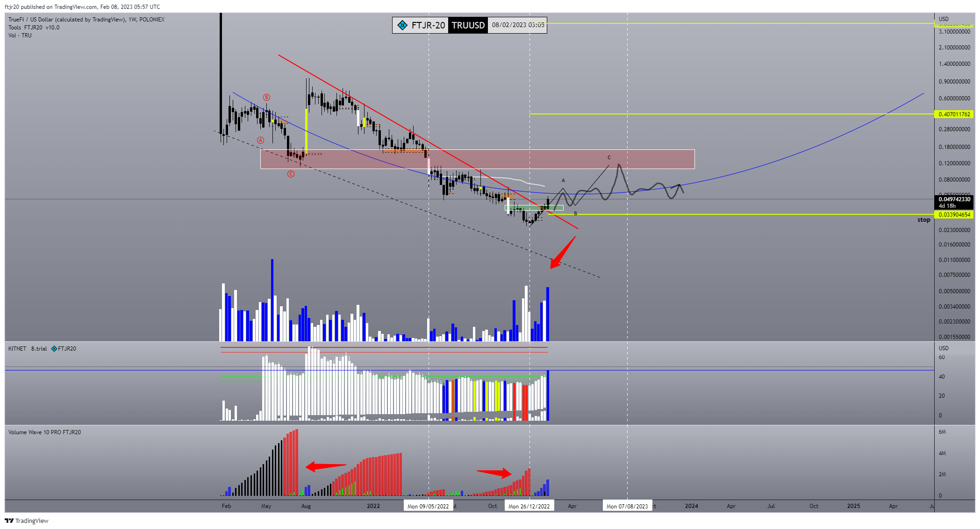Click the yellow 0.407011762 price label
The height and width of the screenshot is (529, 980).
(954, 114)
